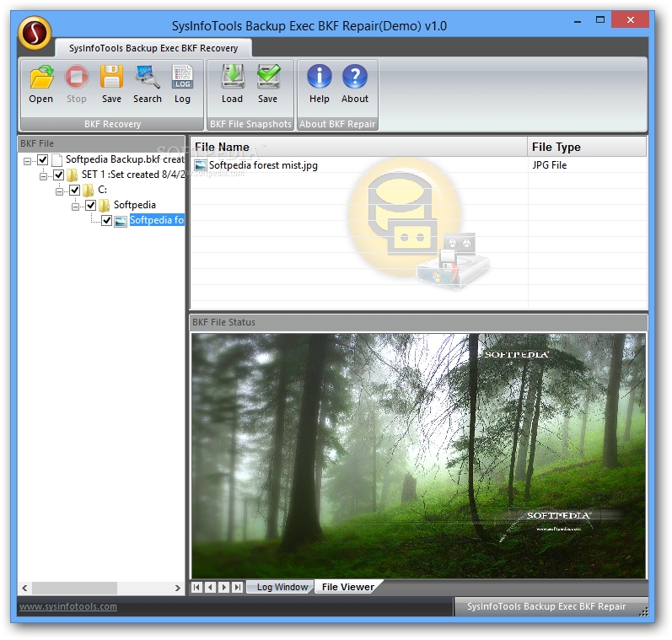Click the window resize grip at status bar corner
Image resolution: width=672 pixels, height=640 pixels.
click(643, 612)
